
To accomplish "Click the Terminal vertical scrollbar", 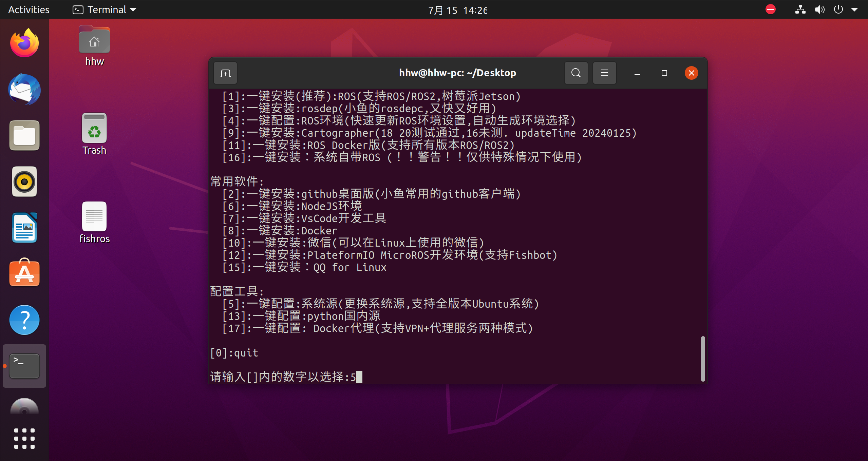I will pos(703,359).
